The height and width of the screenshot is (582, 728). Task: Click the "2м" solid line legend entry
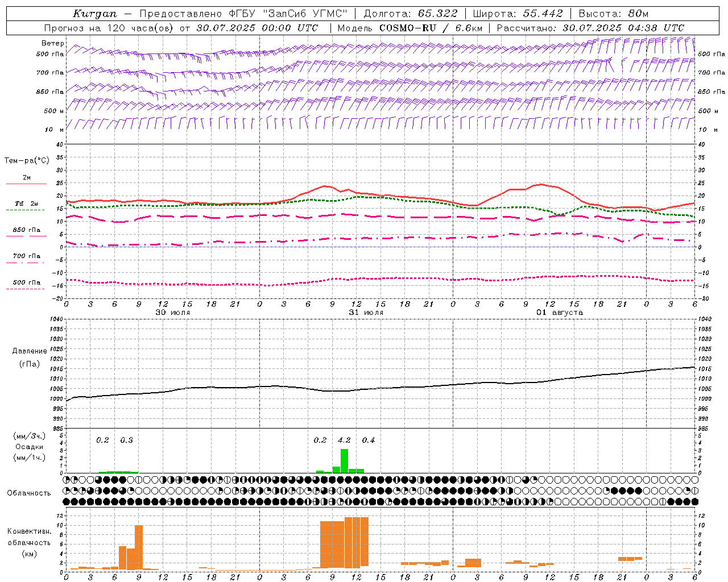pos(26,177)
